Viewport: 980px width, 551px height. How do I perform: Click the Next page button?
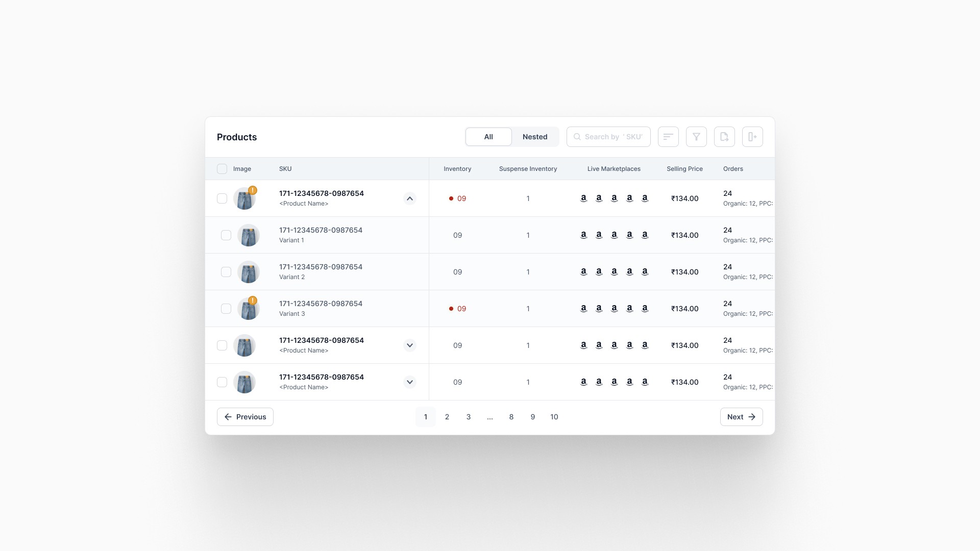point(741,417)
